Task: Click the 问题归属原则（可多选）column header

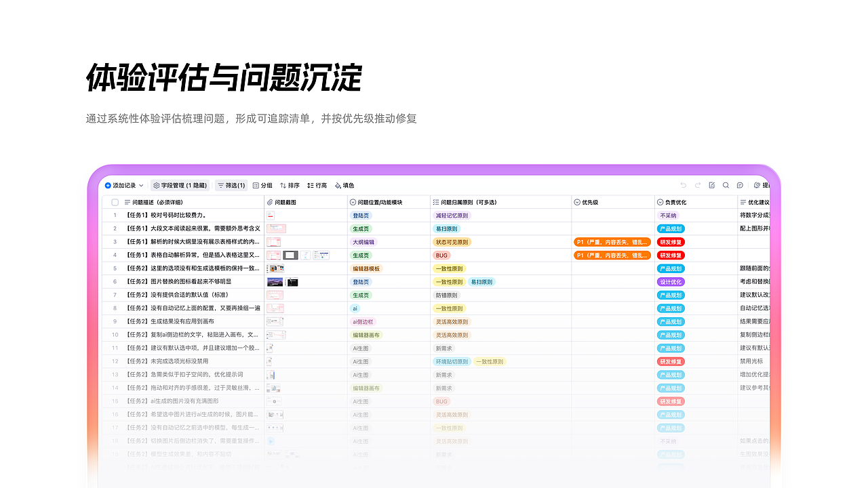Action: [x=501, y=202]
